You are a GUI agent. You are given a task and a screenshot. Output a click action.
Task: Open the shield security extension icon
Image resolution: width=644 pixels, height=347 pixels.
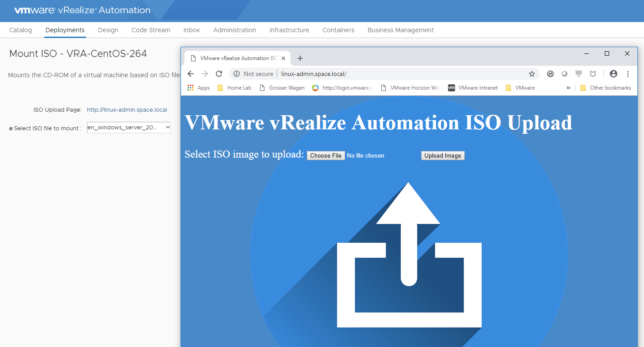(x=593, y=74)
